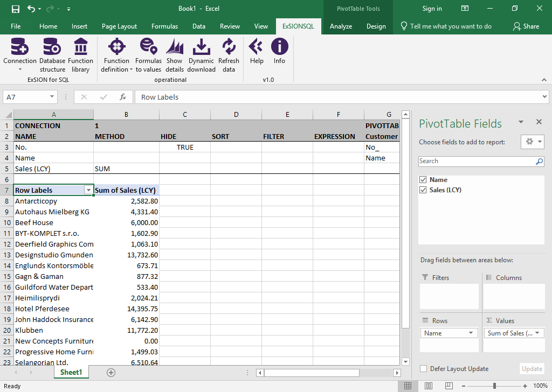Click the zoom slider handle
Screen dimensions: 552x392
495,386
